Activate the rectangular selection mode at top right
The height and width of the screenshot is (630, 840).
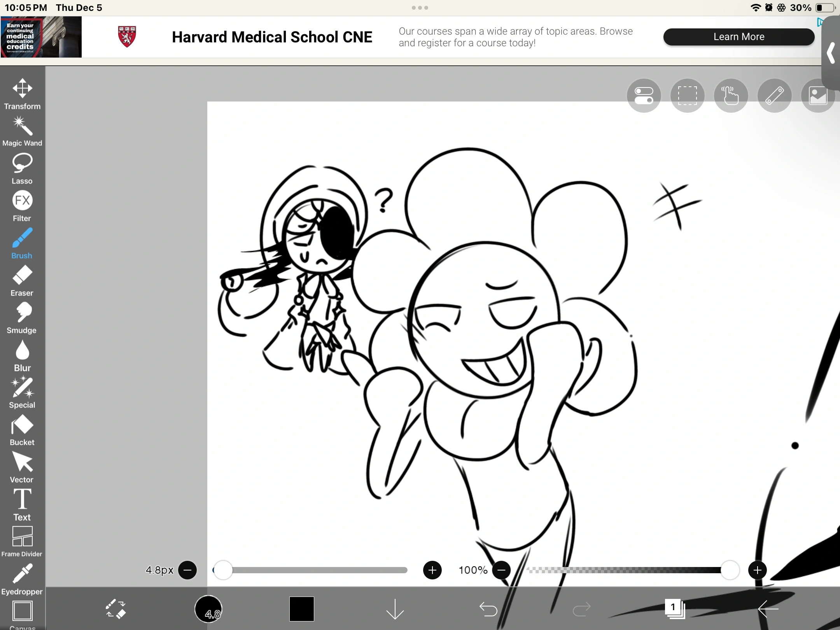[687, 95]
